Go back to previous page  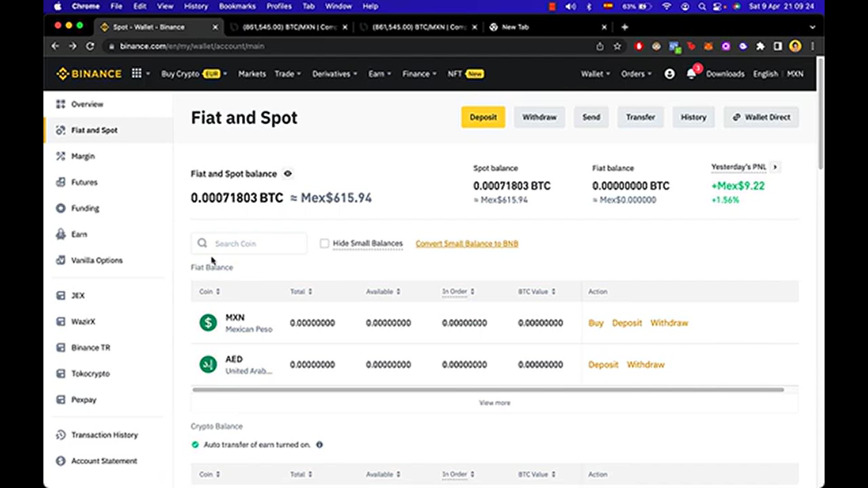click(55, 46)
